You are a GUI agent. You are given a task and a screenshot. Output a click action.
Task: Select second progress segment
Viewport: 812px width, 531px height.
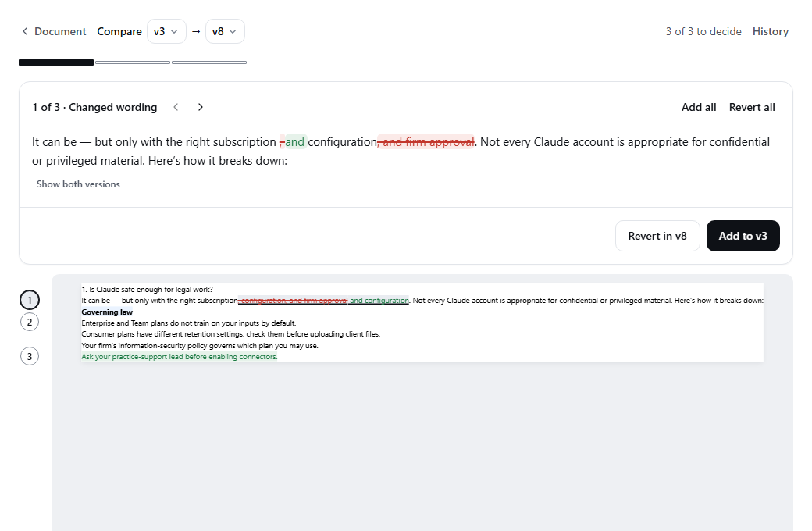point(133,62)
